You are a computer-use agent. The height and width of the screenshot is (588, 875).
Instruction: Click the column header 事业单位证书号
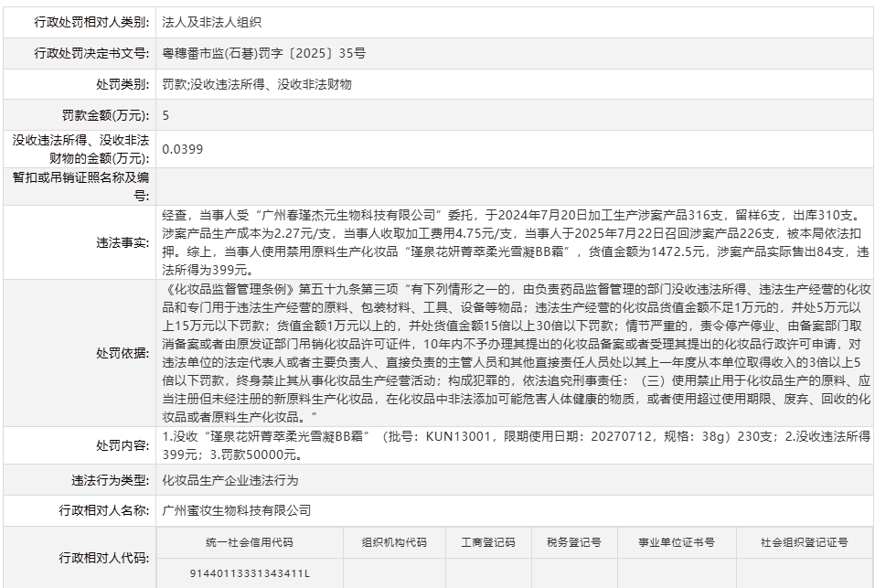(x=677, y=542)
